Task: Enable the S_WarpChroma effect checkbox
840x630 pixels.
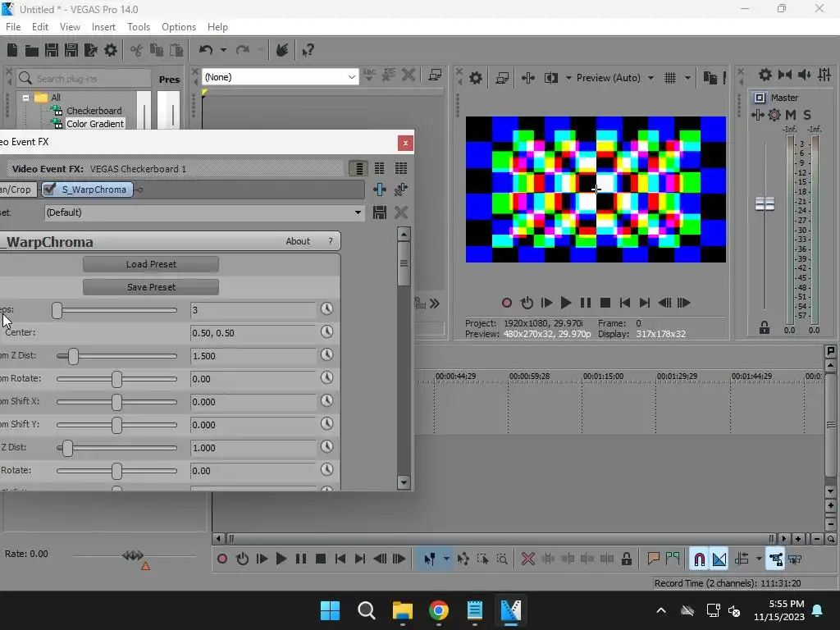Action: (49, 189)
